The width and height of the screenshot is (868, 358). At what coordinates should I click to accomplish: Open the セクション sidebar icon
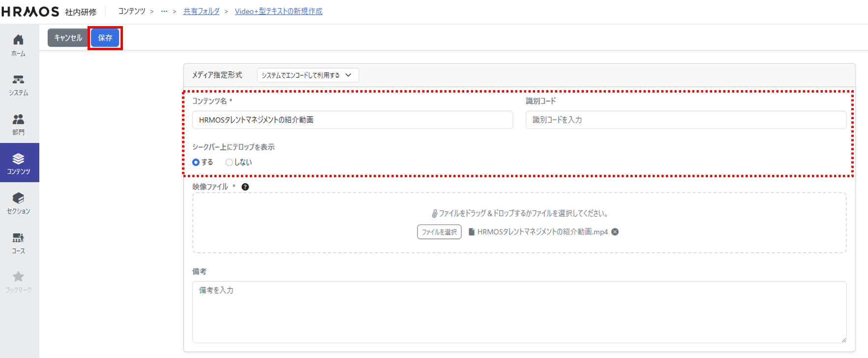click(x=19, y=202)
